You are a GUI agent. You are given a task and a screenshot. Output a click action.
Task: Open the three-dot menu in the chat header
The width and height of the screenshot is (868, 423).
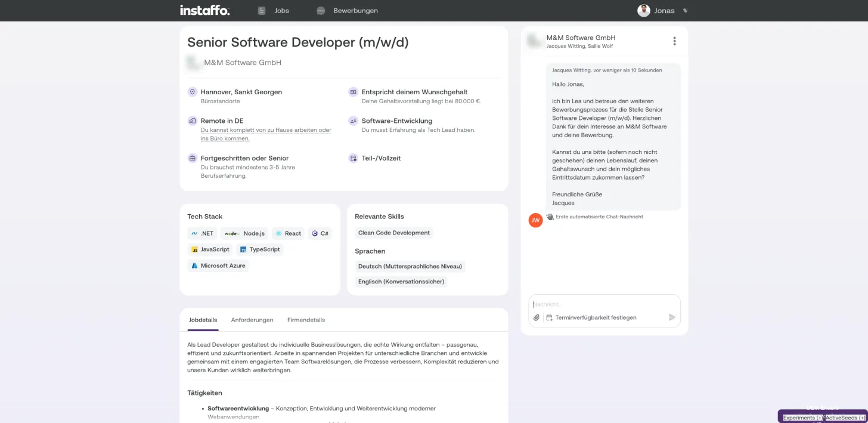tap(674, 41)
